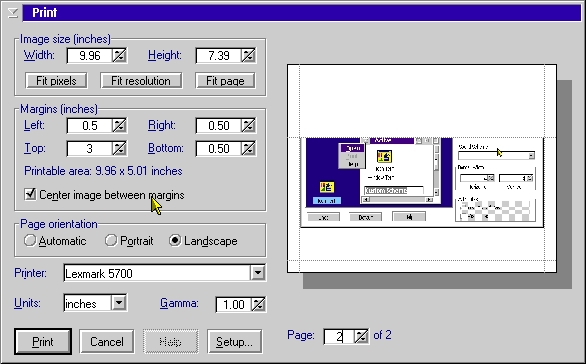
Task: Select Portrait page orientation
Action: point(111,240)
